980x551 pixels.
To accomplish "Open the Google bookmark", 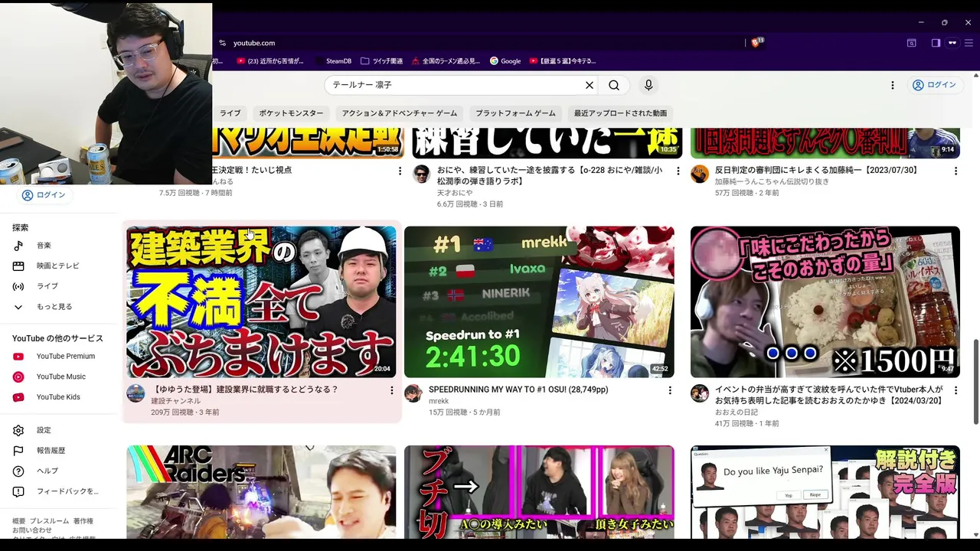I will click(505, 61).
